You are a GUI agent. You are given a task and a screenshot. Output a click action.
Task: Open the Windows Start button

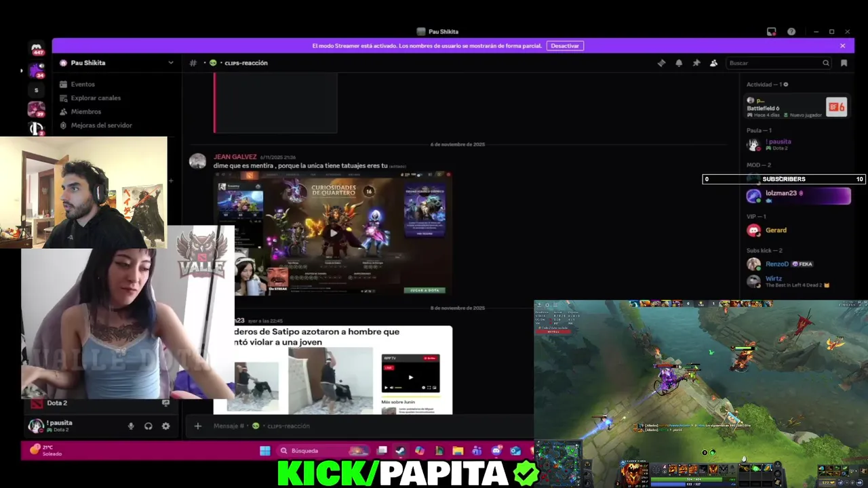coord(265,451)
